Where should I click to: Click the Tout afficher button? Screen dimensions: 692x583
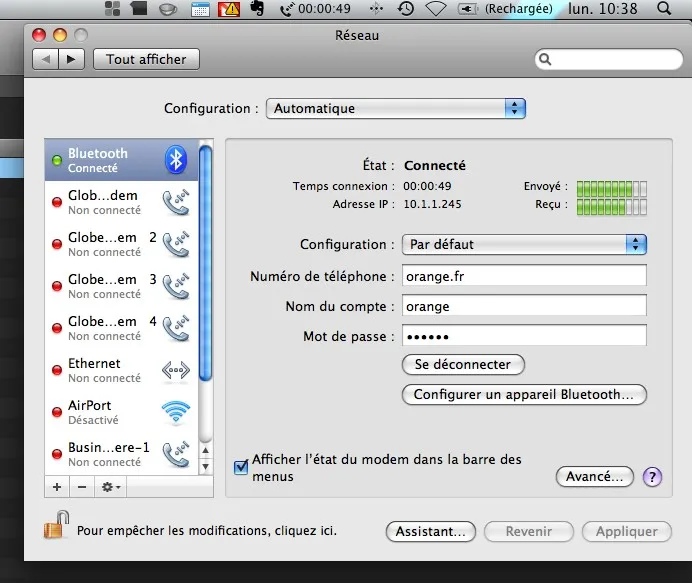[x=147, y=59]
